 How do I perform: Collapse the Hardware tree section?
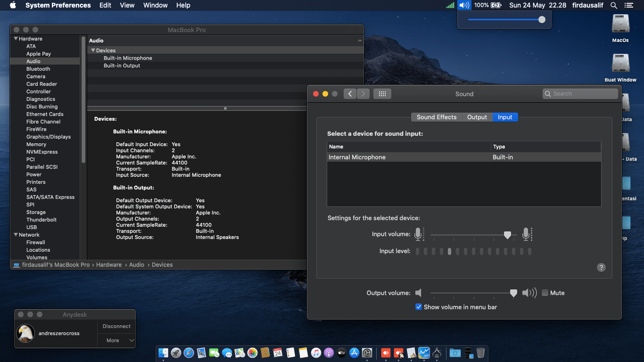(16, 39)
